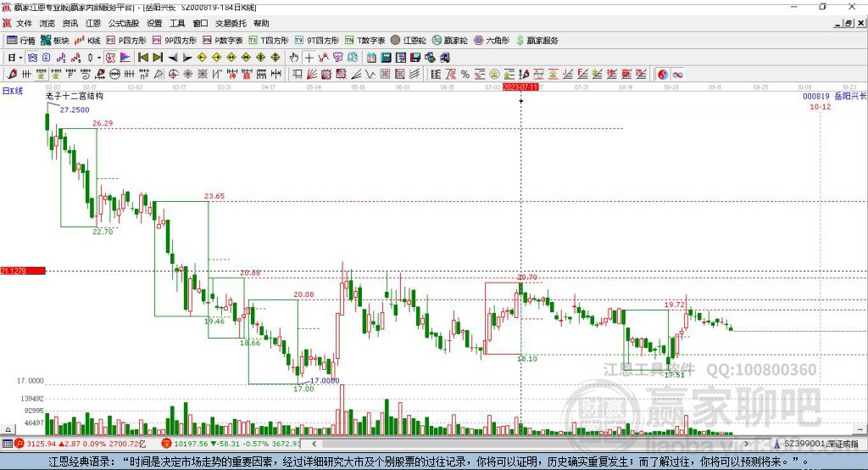Screen dimensions: 868x470
Task: Open the 赢家轮 wheel tool
Action: tap(449, 41)
